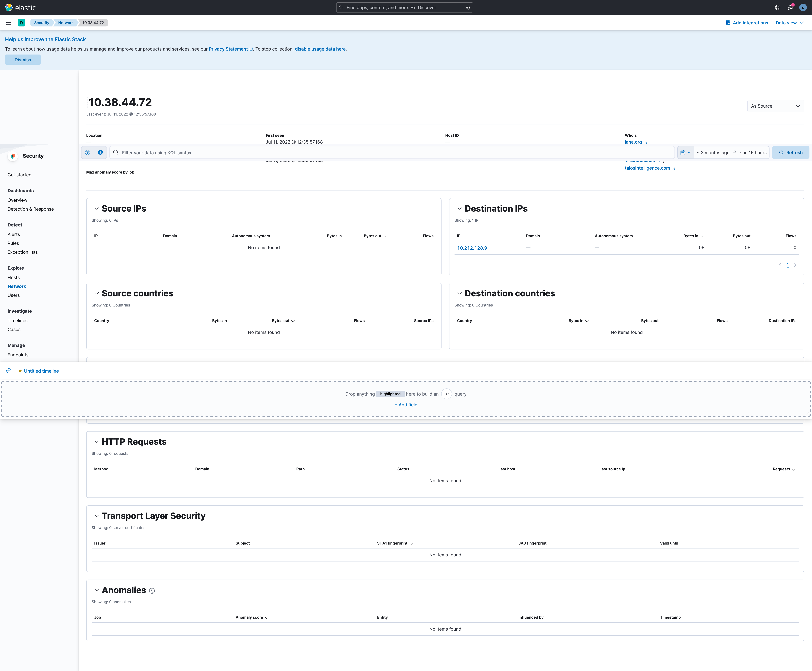The image size is (812, 671).
Task: Click Add integrations link
Action: point(747,23)
